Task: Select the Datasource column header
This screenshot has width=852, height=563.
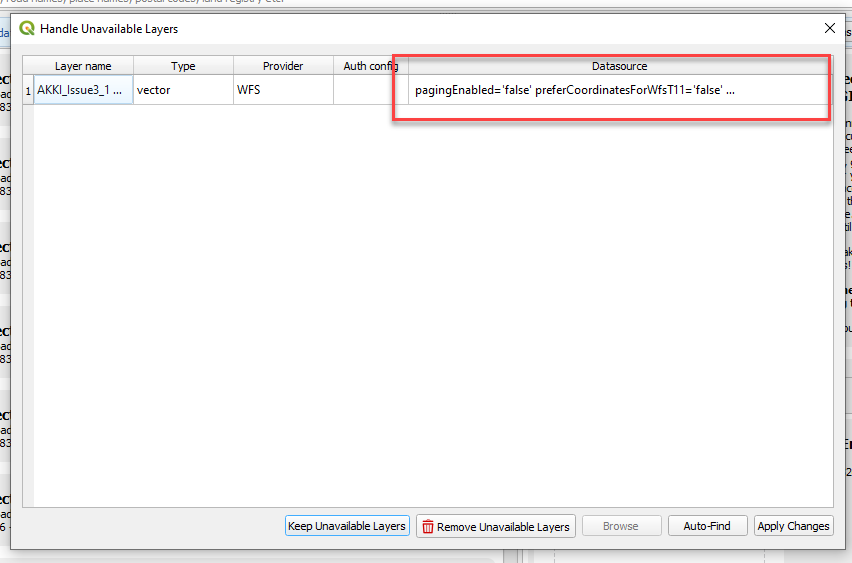Action: click(x=619, y=66)
